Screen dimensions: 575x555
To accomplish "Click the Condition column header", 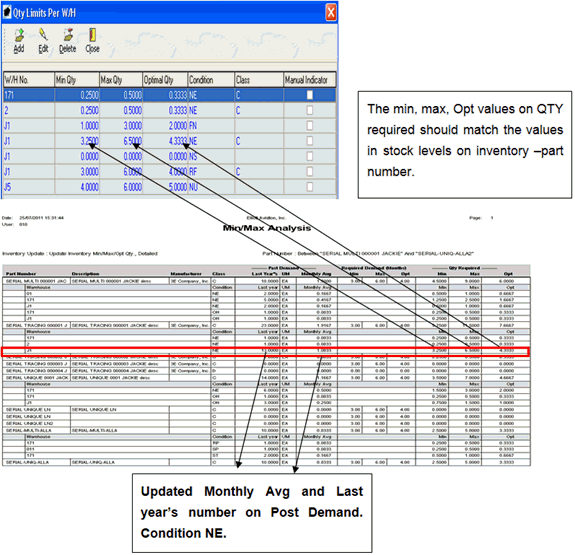I will 211,80.
